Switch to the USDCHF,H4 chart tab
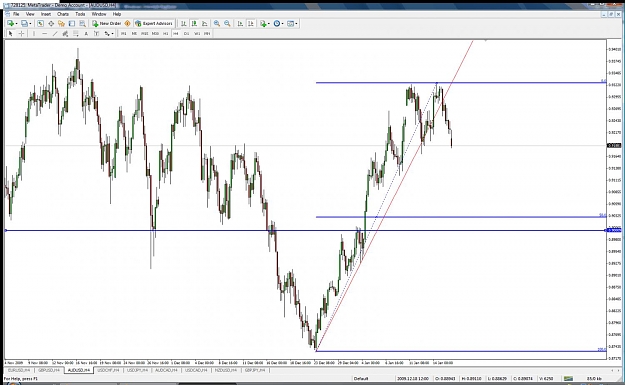Screen dimensions: 625x385 [x=108, y=370]
